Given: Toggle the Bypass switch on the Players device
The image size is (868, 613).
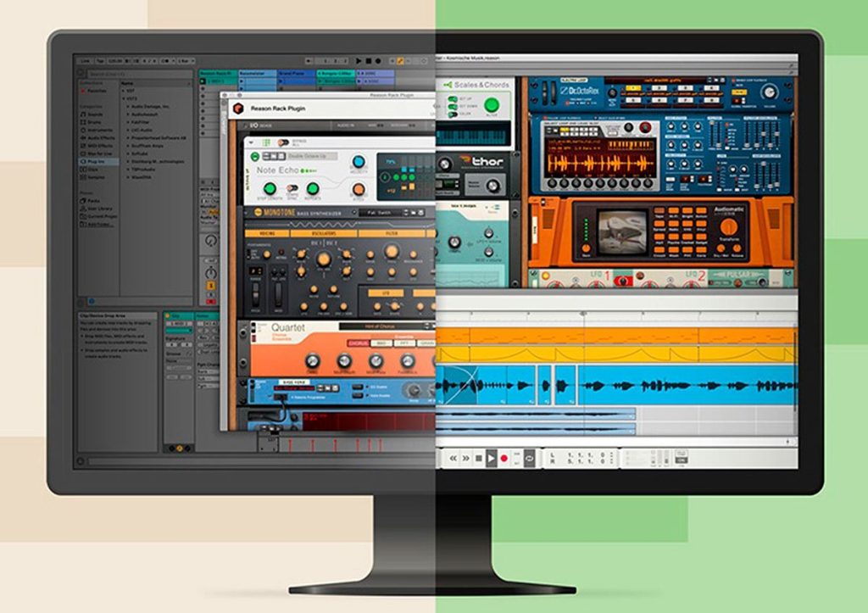Looking at the screenshot, I should (283, 143).
